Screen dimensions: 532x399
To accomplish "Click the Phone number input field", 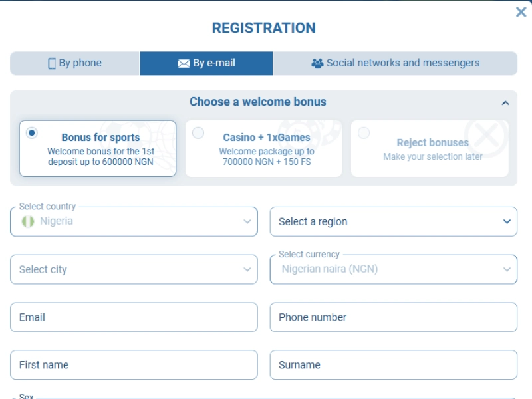I will click(393, 317).
